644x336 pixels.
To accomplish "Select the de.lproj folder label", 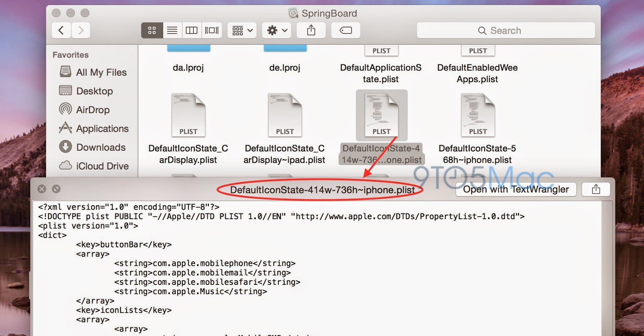I will pyautogui.click(x=285, y=68).
